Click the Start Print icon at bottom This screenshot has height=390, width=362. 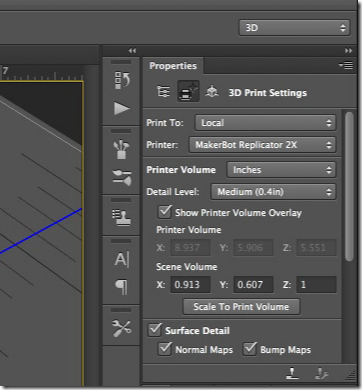[x=293, y=374]
